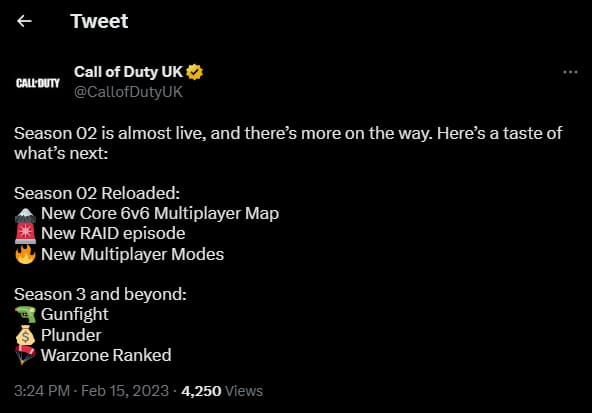Open the three-dot more options menu
The image size is (592, 413).
click(570, 72)
